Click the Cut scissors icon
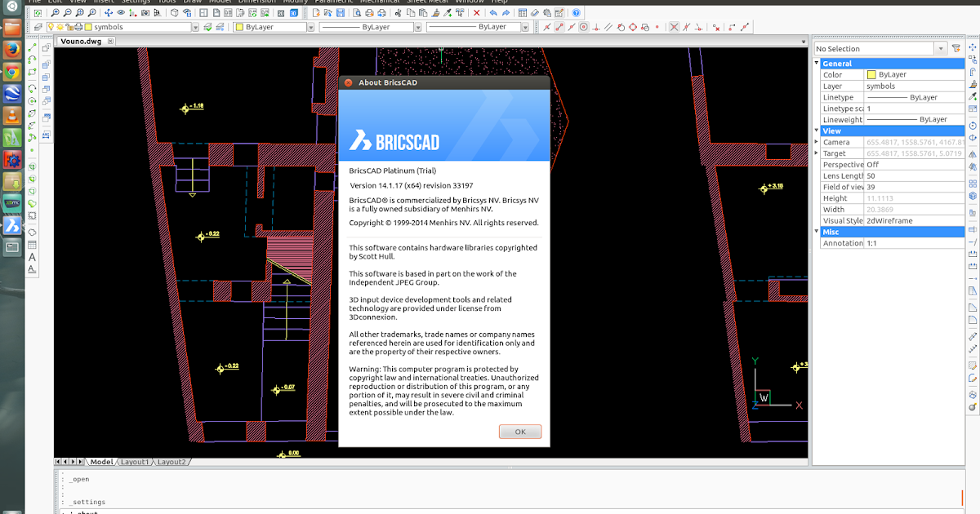 point(398,13)
